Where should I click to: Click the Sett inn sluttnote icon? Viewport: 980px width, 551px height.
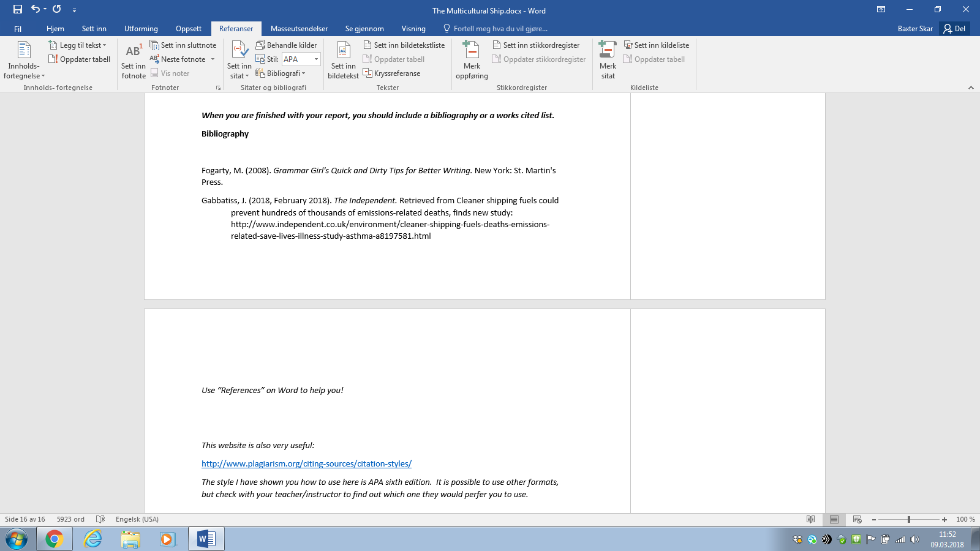(x=183, y=45)
